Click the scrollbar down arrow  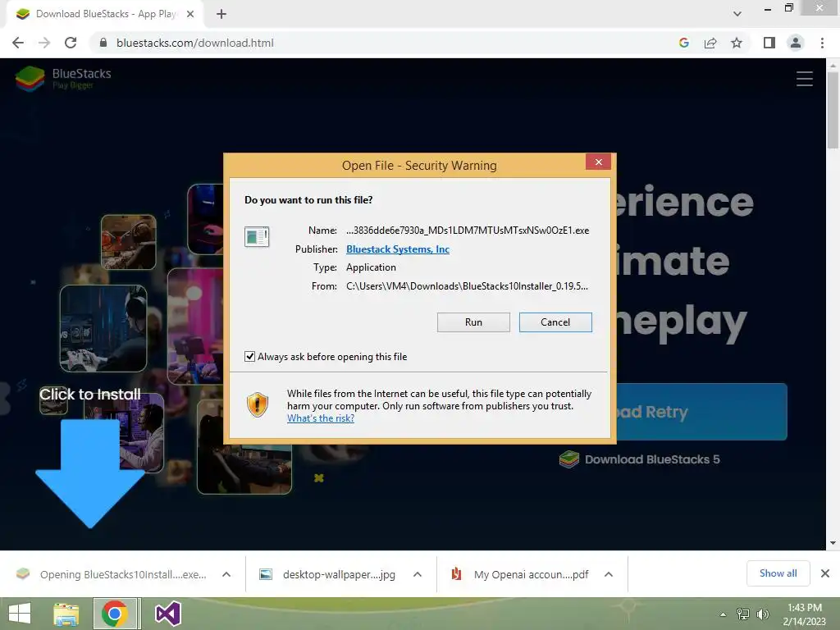[833, 543]
